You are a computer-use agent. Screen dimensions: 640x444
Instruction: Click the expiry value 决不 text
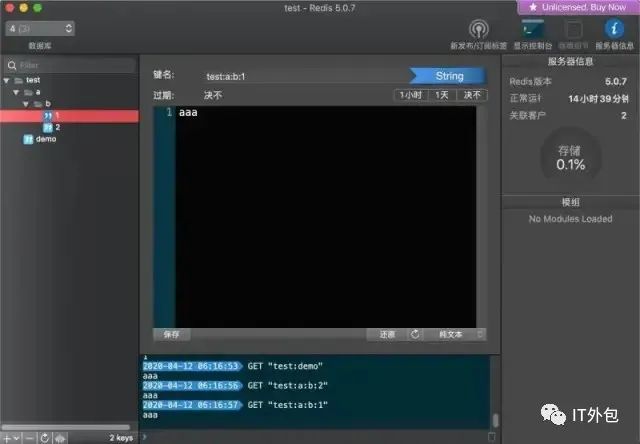pyautogui.click(x=213, y=95)
